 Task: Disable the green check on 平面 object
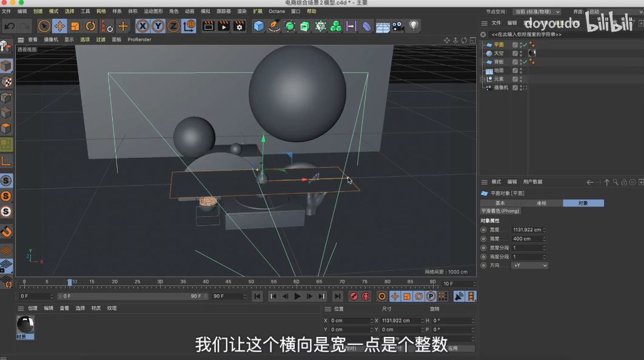[525, 45]
